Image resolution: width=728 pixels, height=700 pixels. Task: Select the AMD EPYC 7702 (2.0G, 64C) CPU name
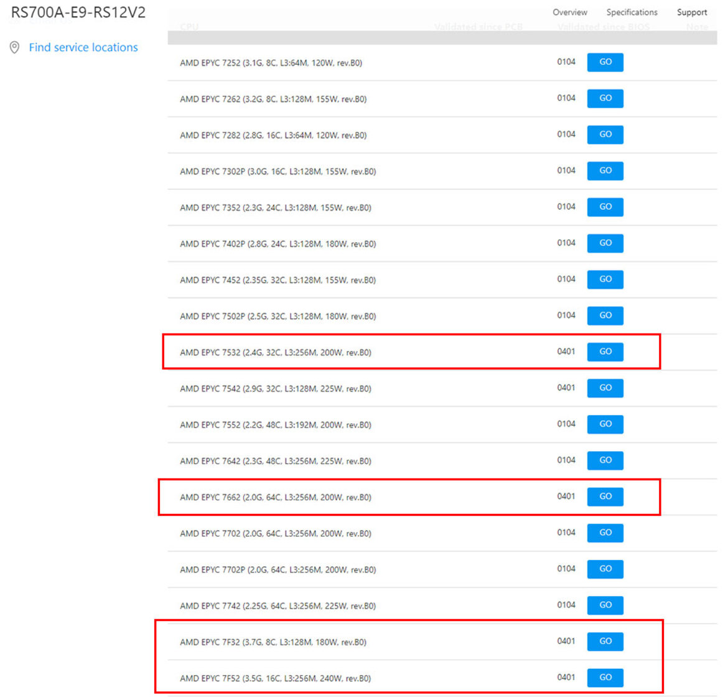(276, 534)
